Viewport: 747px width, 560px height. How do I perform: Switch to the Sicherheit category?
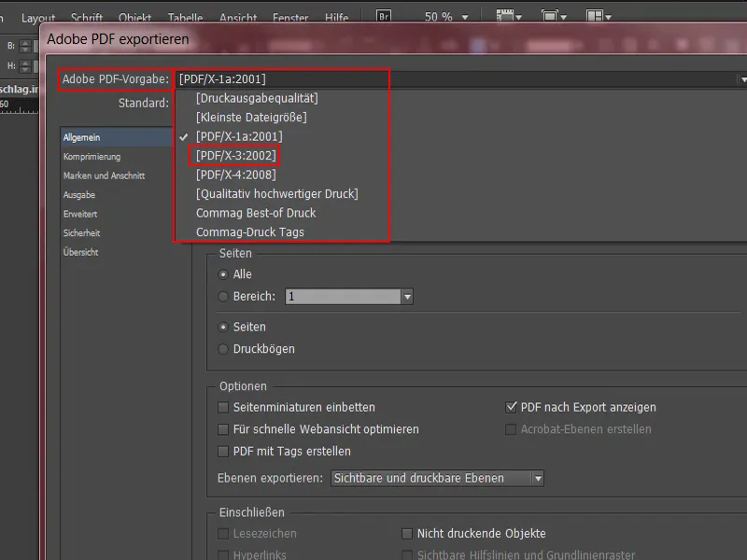pyautogui.click(x=81, y=232)
